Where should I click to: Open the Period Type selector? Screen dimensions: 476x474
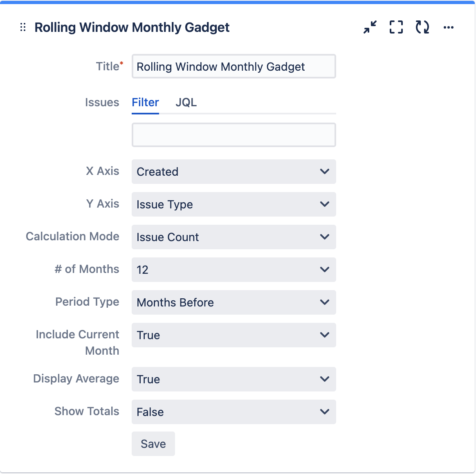(x=234, y=302)
